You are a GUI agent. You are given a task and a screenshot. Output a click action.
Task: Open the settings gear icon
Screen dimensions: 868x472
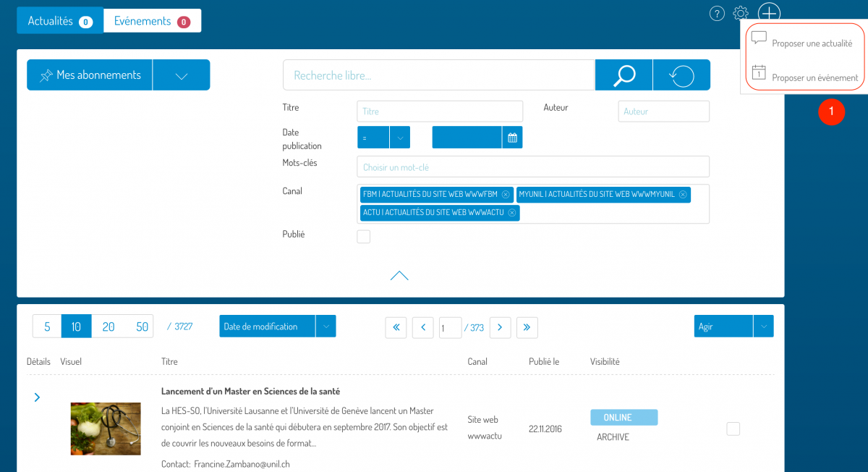(x=740, y=13)
